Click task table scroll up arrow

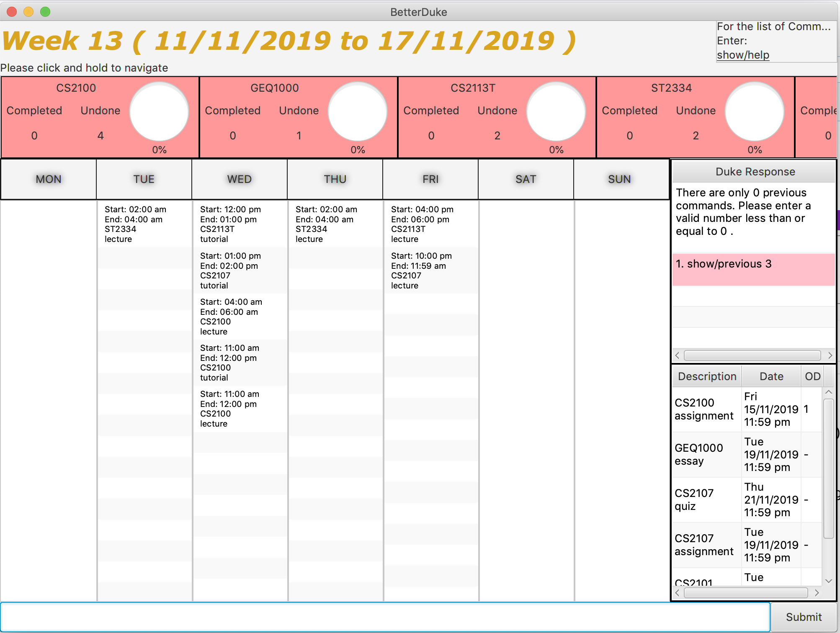point(828,392)
